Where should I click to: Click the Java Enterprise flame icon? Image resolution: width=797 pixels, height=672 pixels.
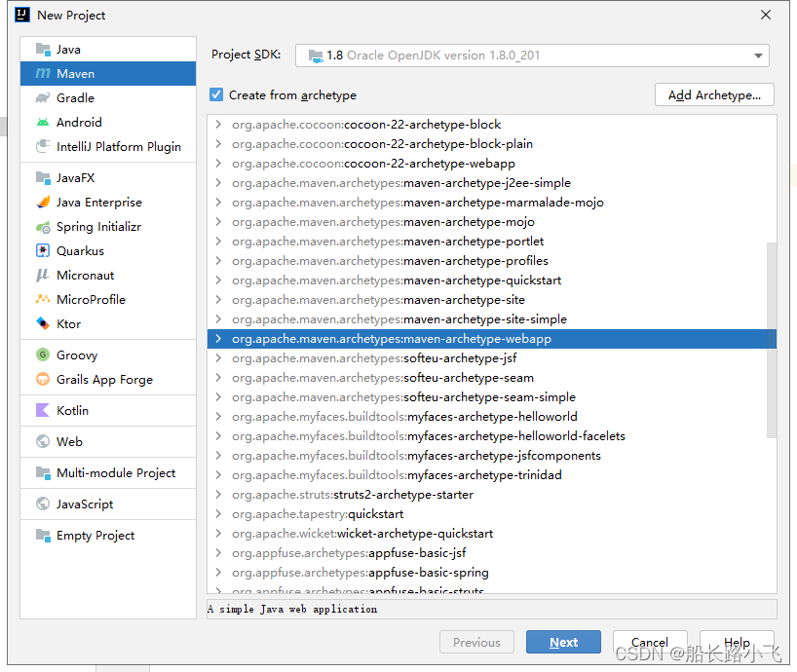43,203
